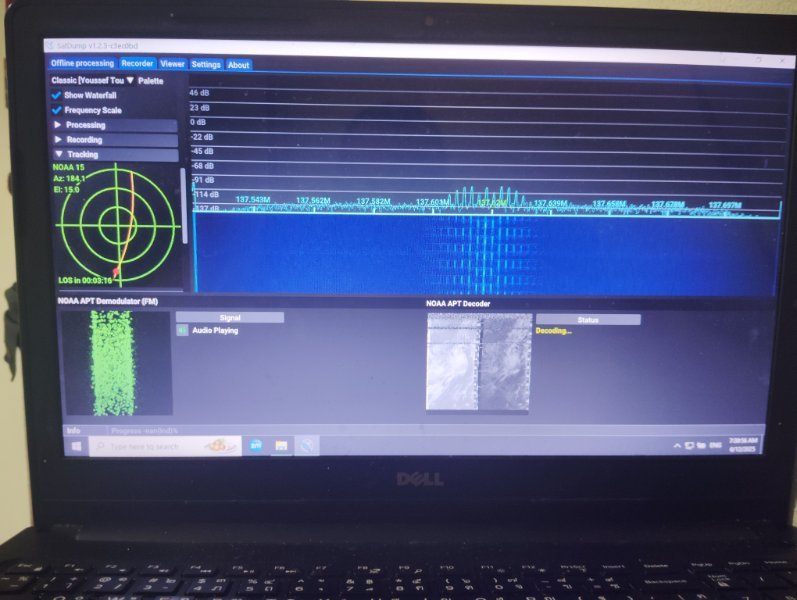This screenshot has height=600, width=797.
Task: Click the SatDump taskbar icon
Action: click(306, 446)
